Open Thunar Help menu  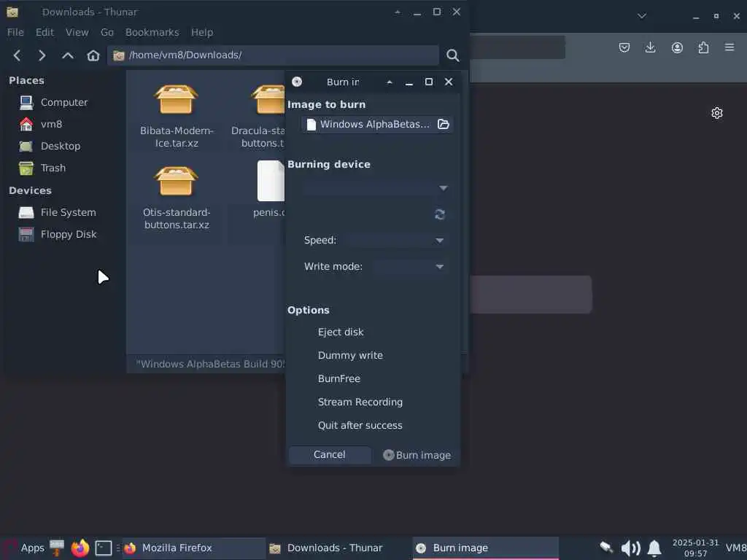point(202,32)
